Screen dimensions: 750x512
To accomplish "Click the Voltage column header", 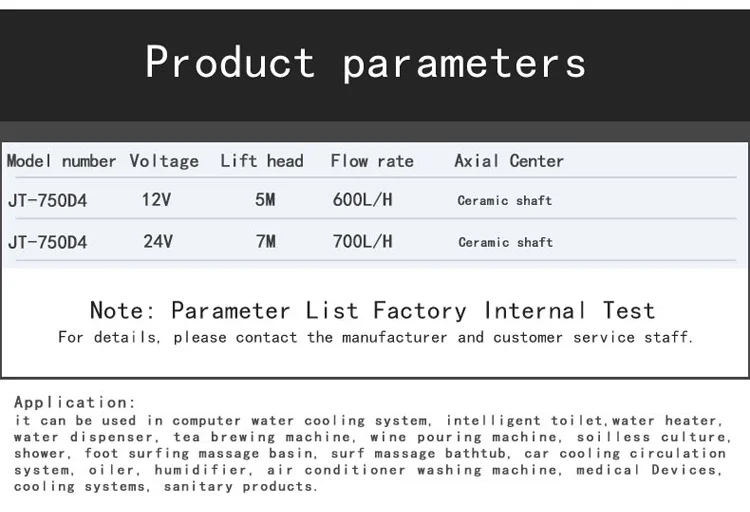I will pyautogui.click(x=164, y=161).
